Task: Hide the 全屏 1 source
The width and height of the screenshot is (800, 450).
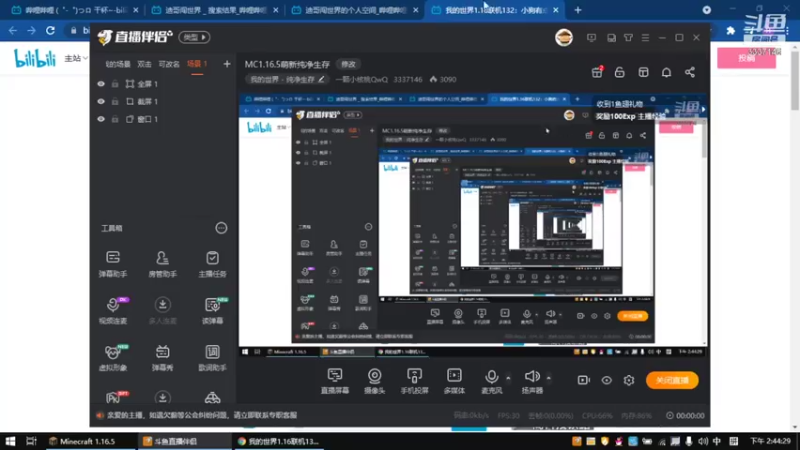Action: pyautogui.click(x=101, y=84)
